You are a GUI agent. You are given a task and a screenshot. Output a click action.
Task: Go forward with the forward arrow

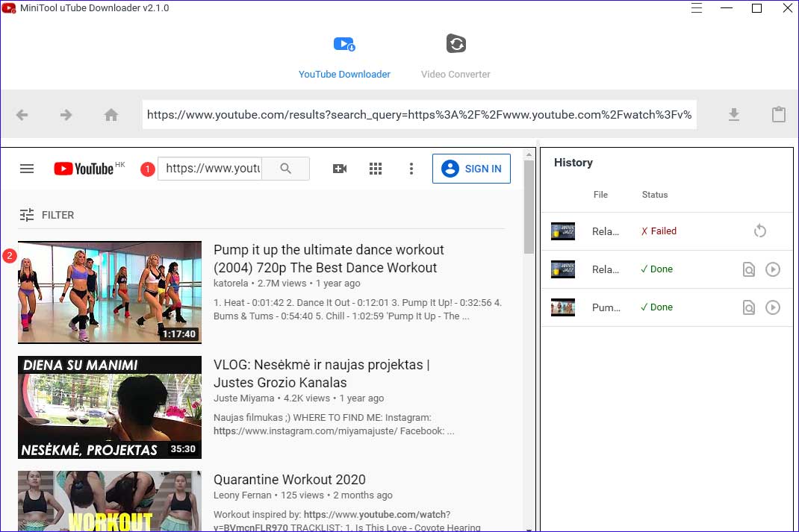point(66,115)
